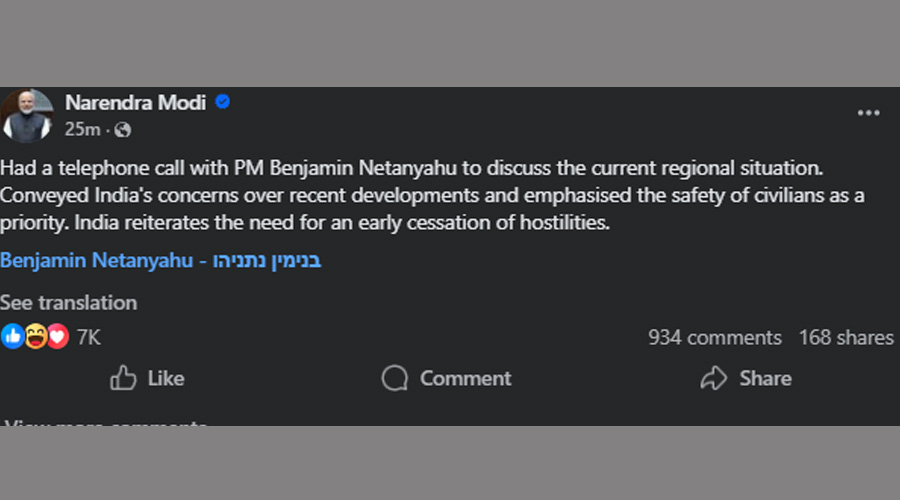The image size is (900, 500).
Task: Show who reacted via the 7K count
Action: (x=89, y=338)
